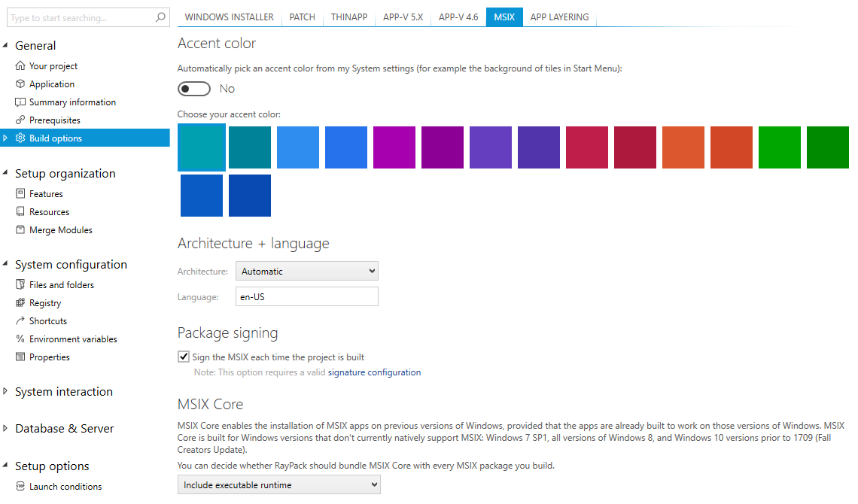Open the Files and folders icon
The height and width of the screenshot is (504, 858).
coord(19,284)
